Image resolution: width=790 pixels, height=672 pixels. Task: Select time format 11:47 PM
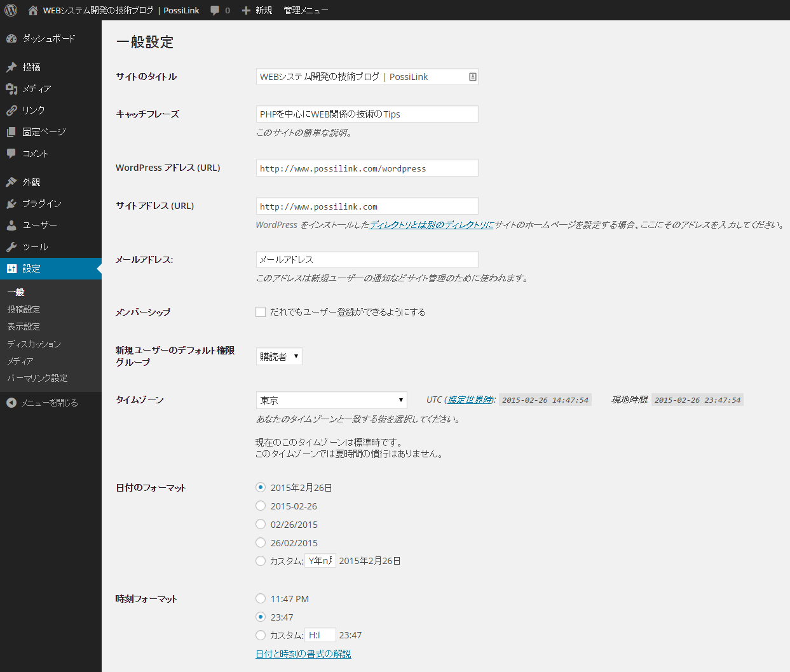click(x=261, y=598)
